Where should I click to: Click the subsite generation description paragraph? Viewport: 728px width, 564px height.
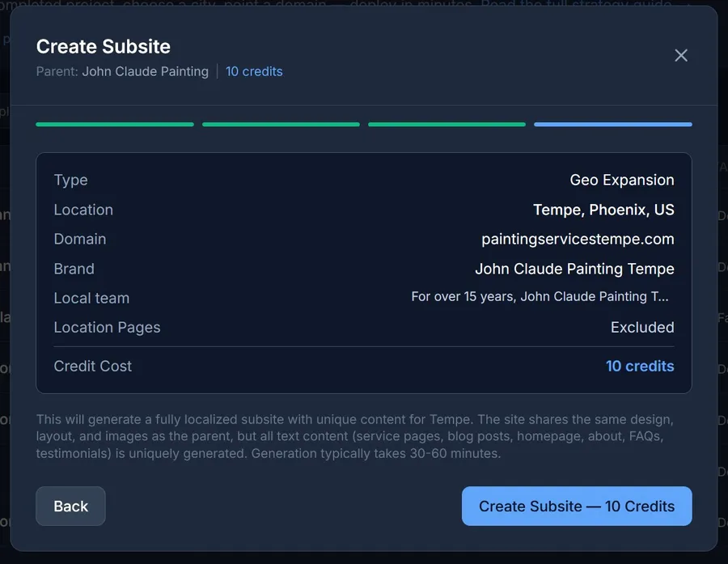[354, 436]
